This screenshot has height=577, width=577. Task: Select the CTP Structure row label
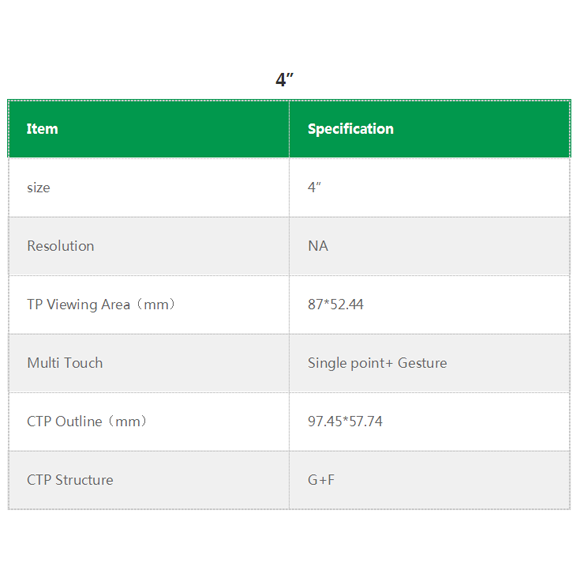[70, 480]
